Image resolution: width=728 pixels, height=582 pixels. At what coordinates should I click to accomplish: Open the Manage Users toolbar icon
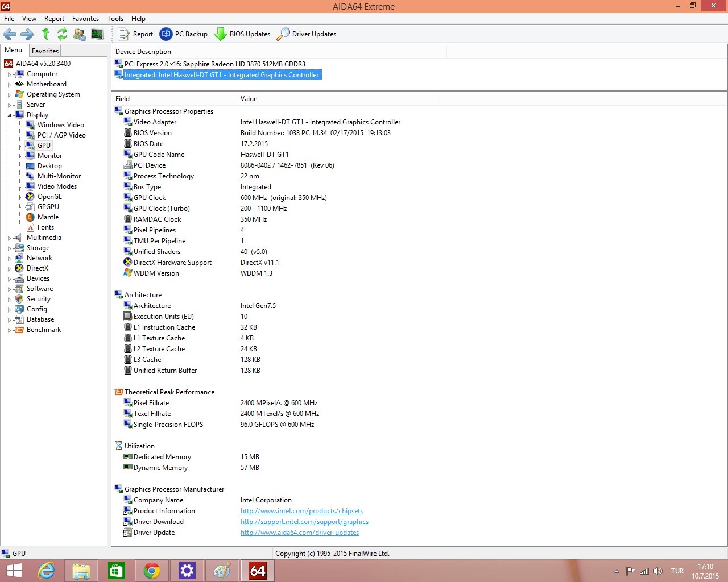[80, 34]
